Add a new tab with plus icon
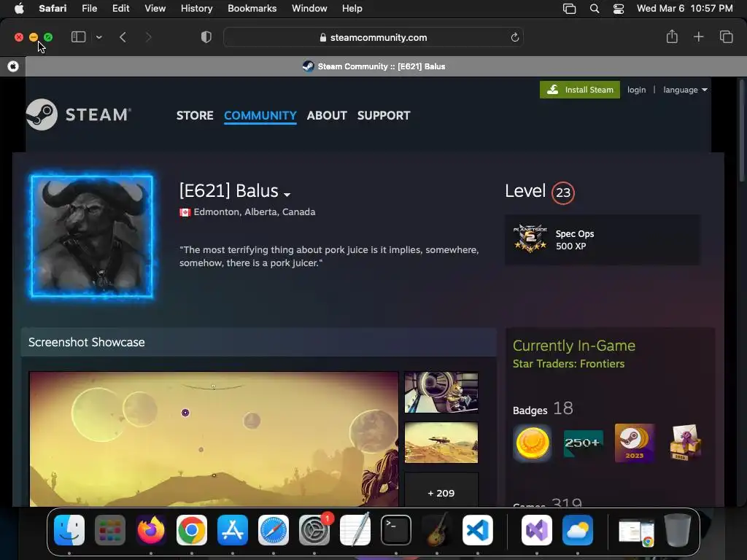 (698, 36)
